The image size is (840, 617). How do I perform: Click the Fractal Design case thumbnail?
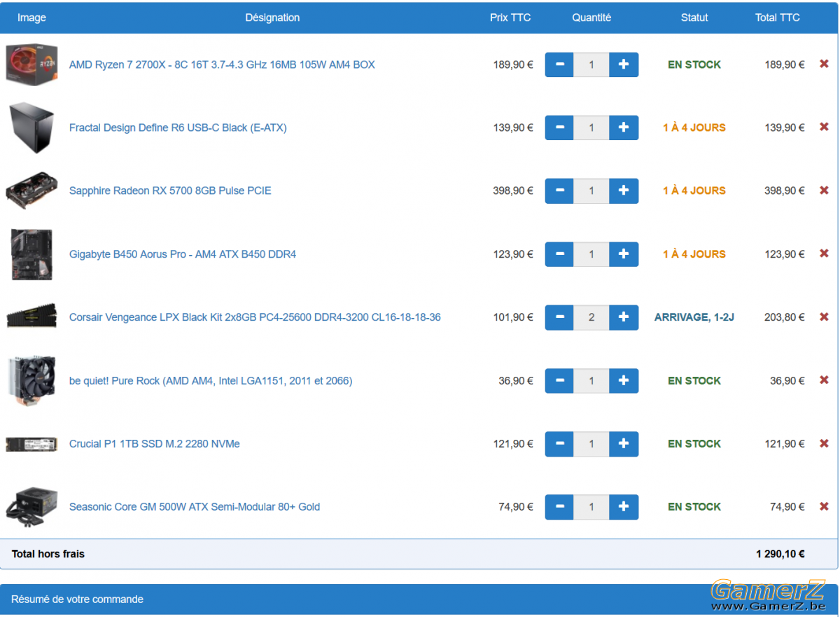pyautogui.click(x=32, y=127)
